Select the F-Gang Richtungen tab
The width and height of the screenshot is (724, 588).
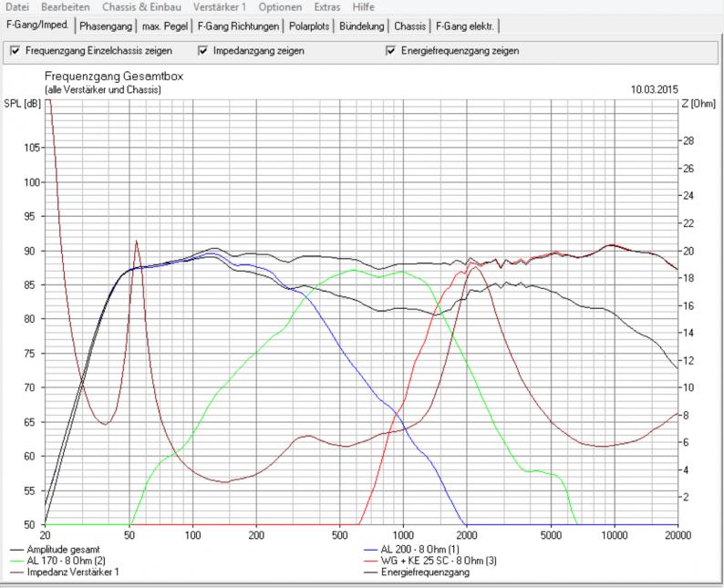coord(238,26)
